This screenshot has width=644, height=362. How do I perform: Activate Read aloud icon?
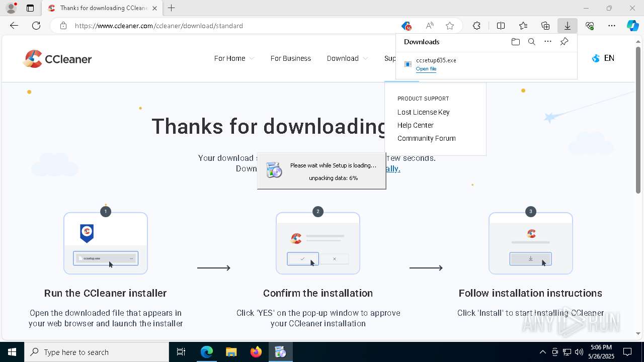point(430,26)
